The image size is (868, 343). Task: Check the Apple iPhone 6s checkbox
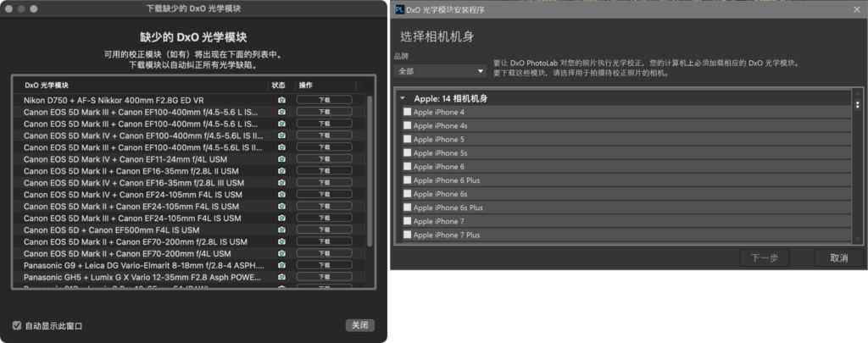[x=408, y=194]
